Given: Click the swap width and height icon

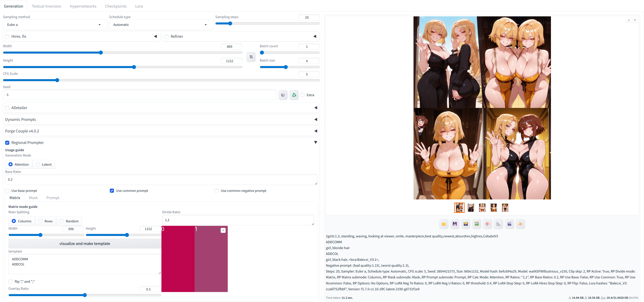Looking at the screenshot, I should [251, 57].
